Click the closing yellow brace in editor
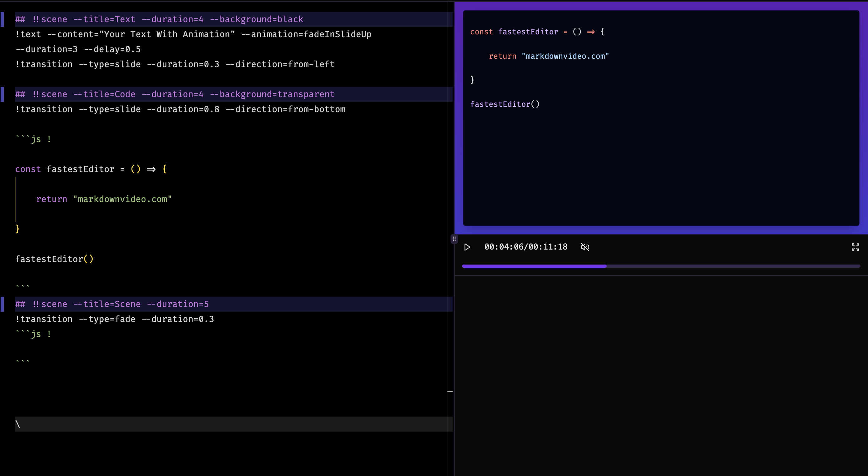This screenshot has height=476, width=868. [17, 229]
